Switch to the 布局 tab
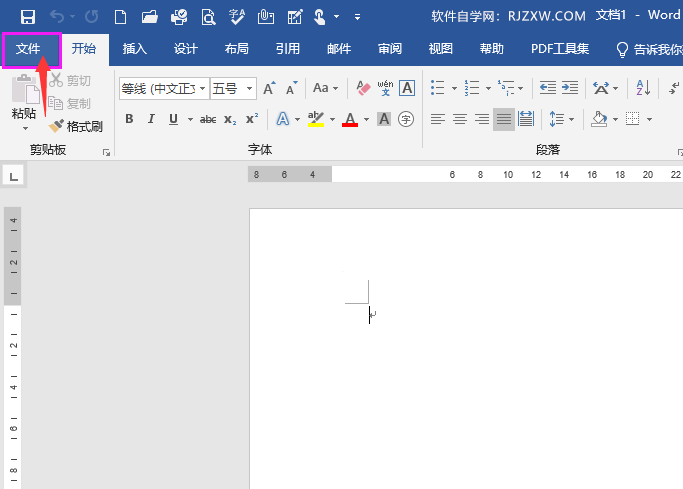 point(237,49)
